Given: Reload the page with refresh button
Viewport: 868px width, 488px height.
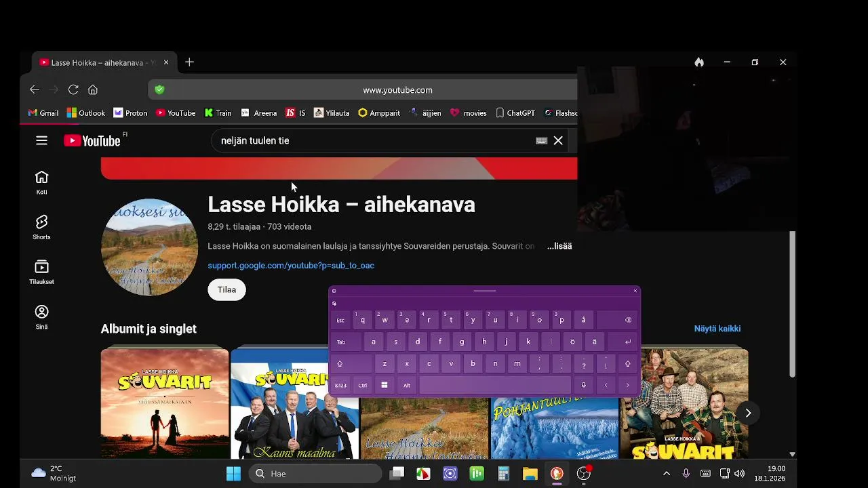Looking at the screenshot, I should coord(73,89).
